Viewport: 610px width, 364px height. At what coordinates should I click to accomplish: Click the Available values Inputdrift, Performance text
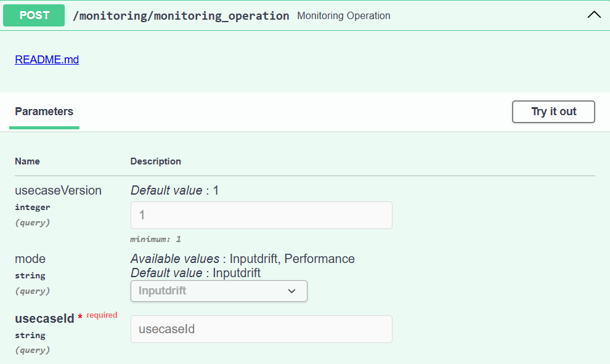[x=242, y=259]
